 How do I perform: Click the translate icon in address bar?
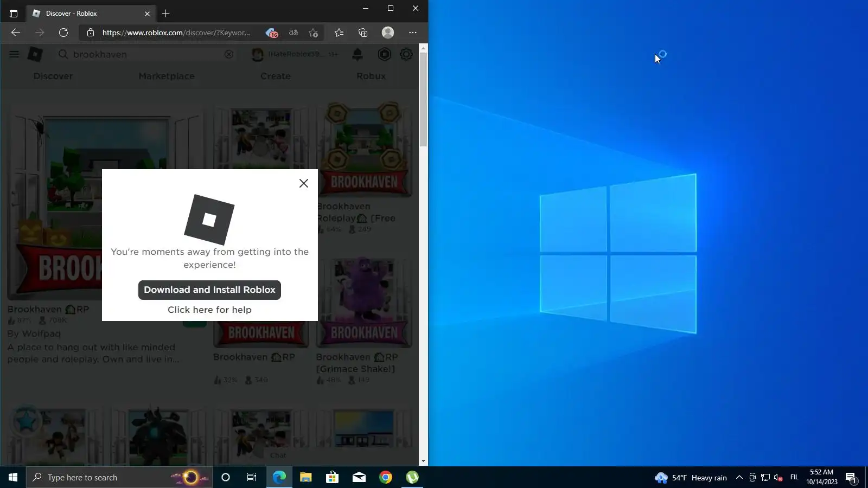click(293, 33)
